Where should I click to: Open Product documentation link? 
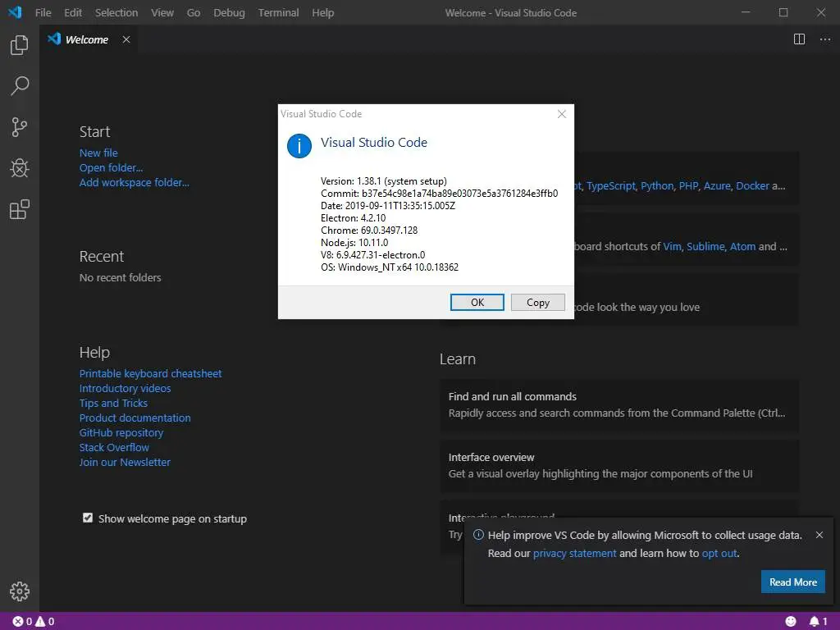(135, 418)
